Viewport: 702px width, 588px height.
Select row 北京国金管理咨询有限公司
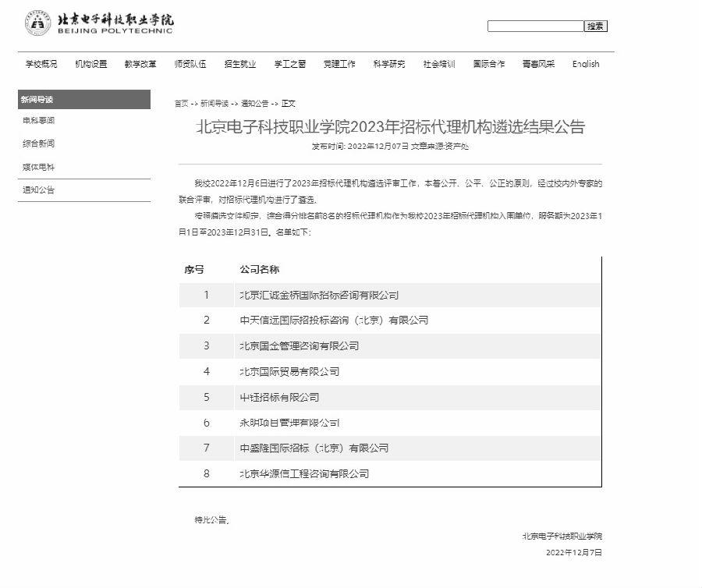click(390, 346)
